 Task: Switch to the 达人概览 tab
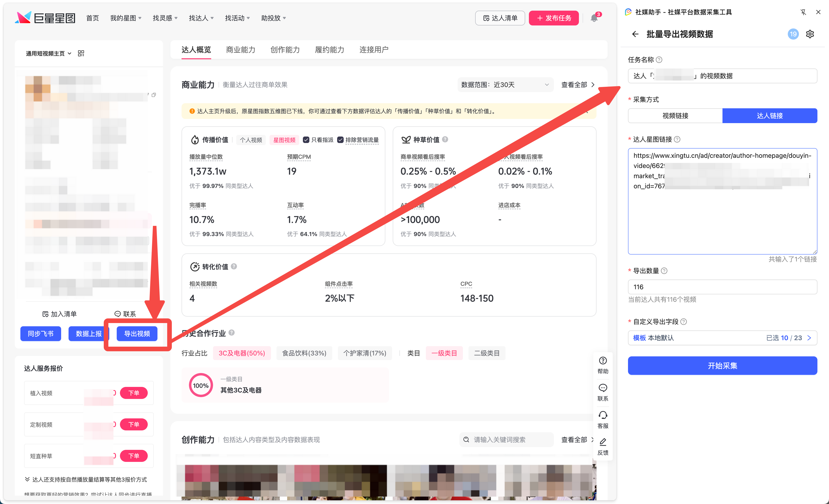click(196, 50)
